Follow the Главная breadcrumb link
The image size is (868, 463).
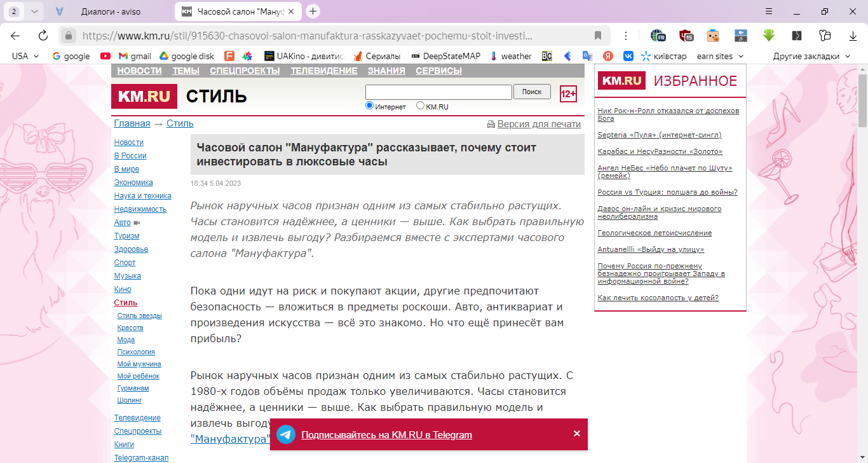pos(132,123)
